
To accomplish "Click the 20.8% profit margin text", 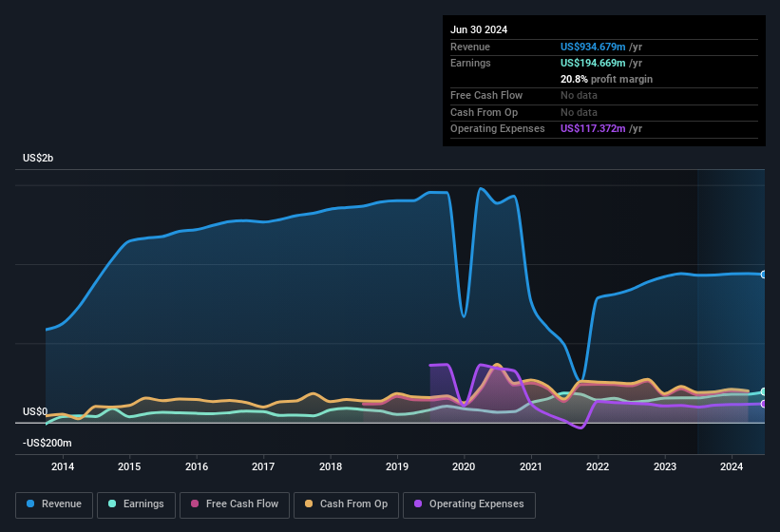I will click(606, 79).
